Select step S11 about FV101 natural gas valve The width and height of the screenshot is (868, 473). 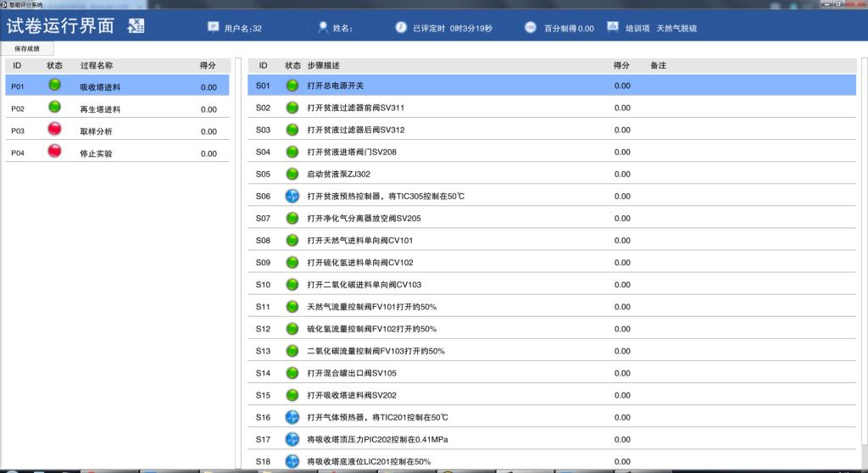coord(371,307)
